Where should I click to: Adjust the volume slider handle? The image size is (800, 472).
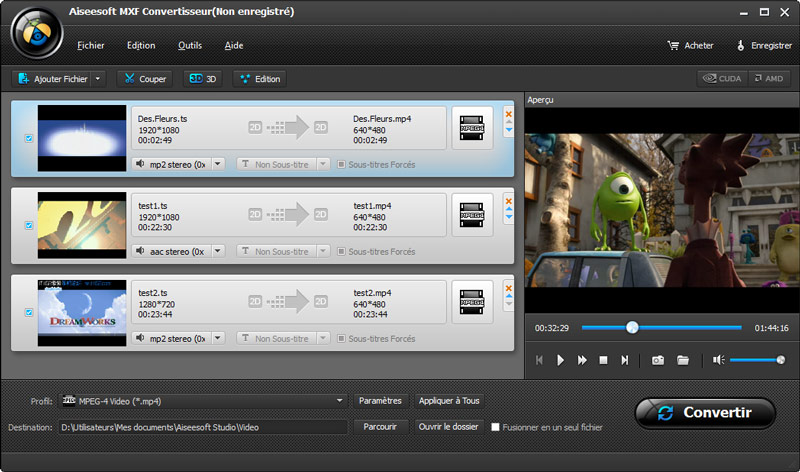pos(781,360)
